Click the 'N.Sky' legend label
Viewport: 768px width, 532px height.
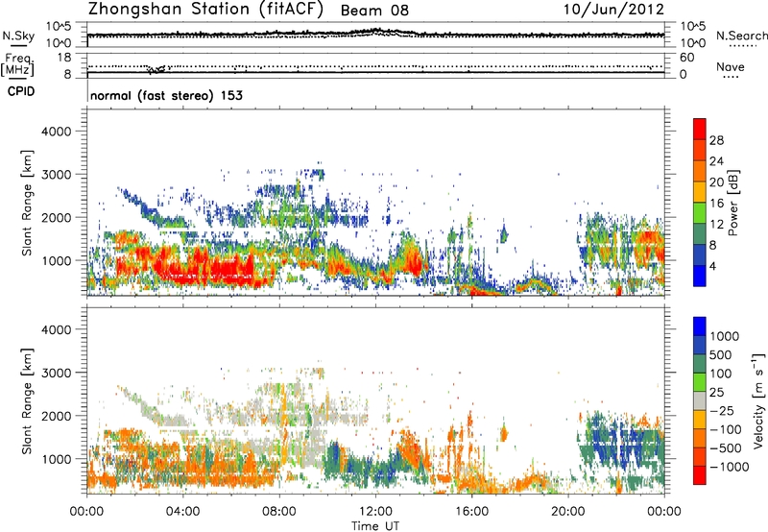18,36
